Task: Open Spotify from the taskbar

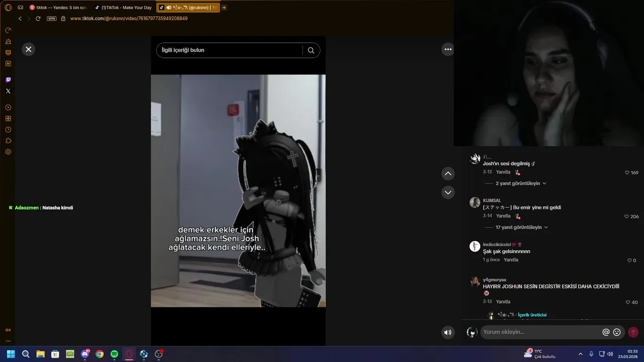Action: 114,354
